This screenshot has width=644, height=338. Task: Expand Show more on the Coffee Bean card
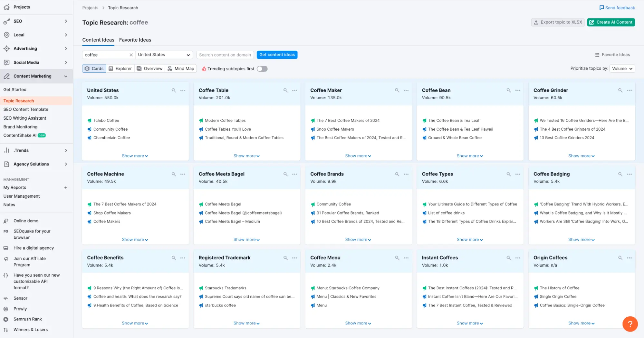pyautogui.click(x=470, y=155)
